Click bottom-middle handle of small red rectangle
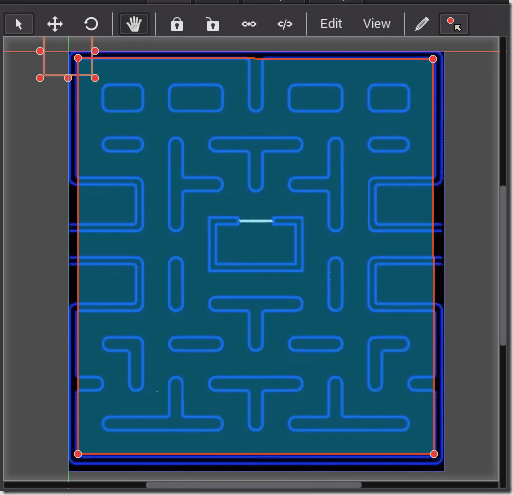This screenshot has width=513, height=495. pyautogui.click(x=68, y=78)
